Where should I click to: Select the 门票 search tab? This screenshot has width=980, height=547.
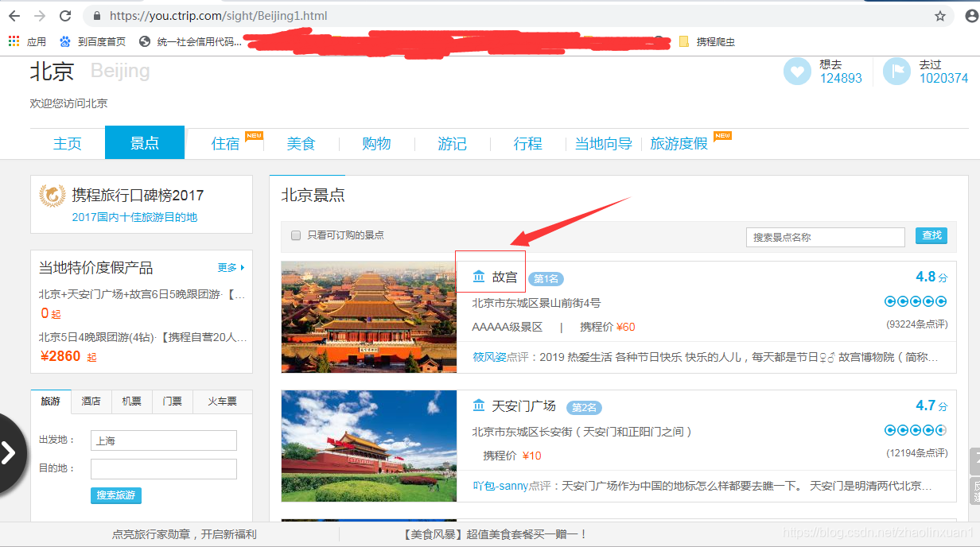pyautogui.click(x=173, y=402)
